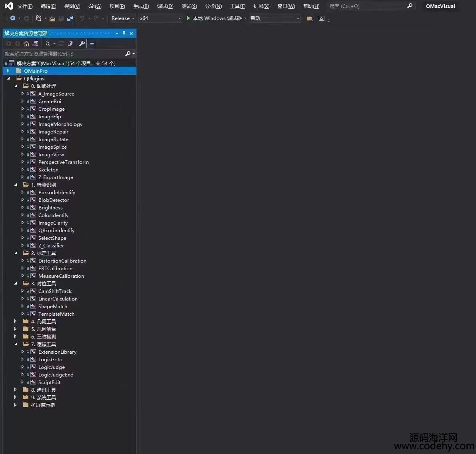The height and width of the screenshot is (454, 476).
Task: Select the ExtensionLibrary project
Action: [x=57, y=352]
